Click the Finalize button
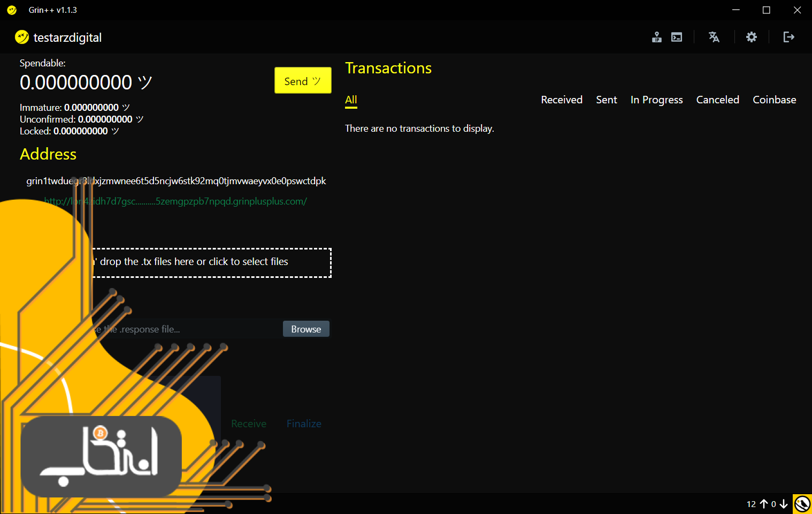The image size is (812, 514). tap(304, 424)
